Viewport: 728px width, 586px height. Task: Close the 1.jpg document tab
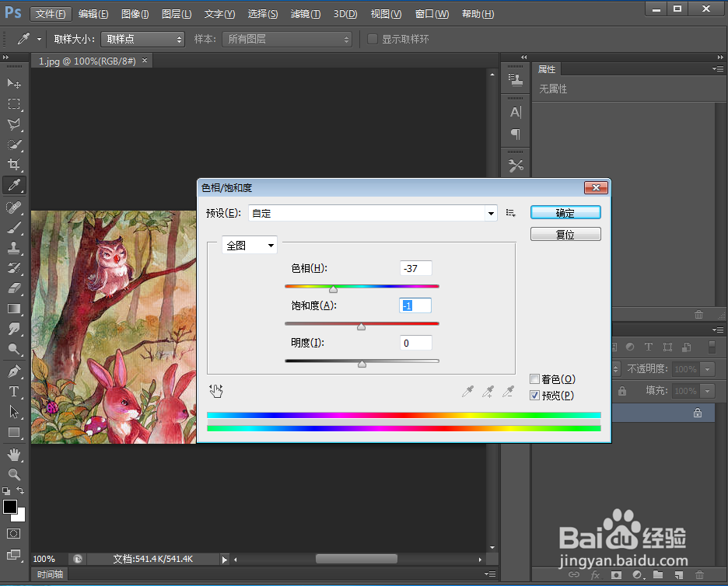145,61
